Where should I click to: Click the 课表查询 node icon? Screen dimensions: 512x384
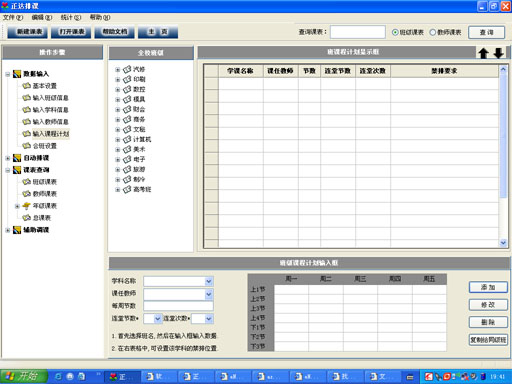tap(17, 170)
